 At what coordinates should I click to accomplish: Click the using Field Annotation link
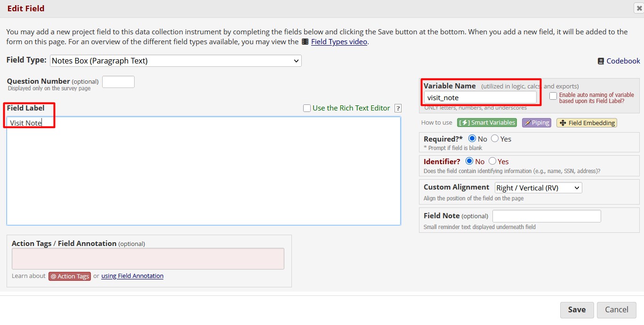(x=132, y=276)
